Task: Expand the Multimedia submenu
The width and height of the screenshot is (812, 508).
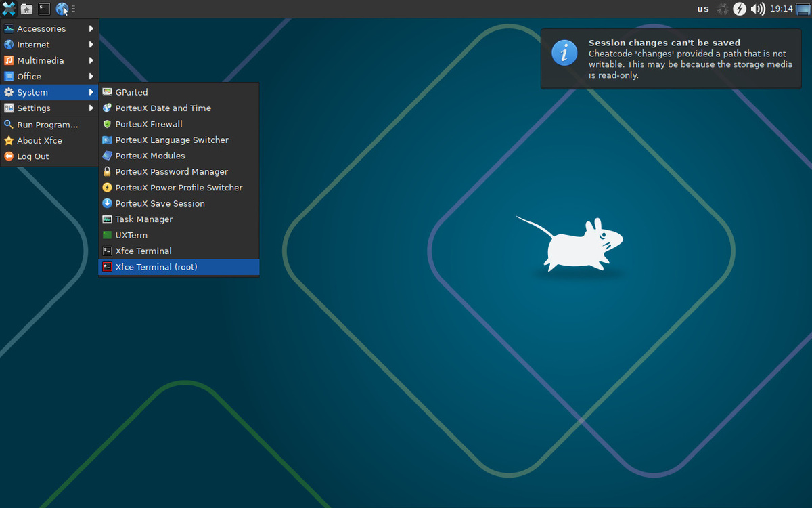Action: 49,60
